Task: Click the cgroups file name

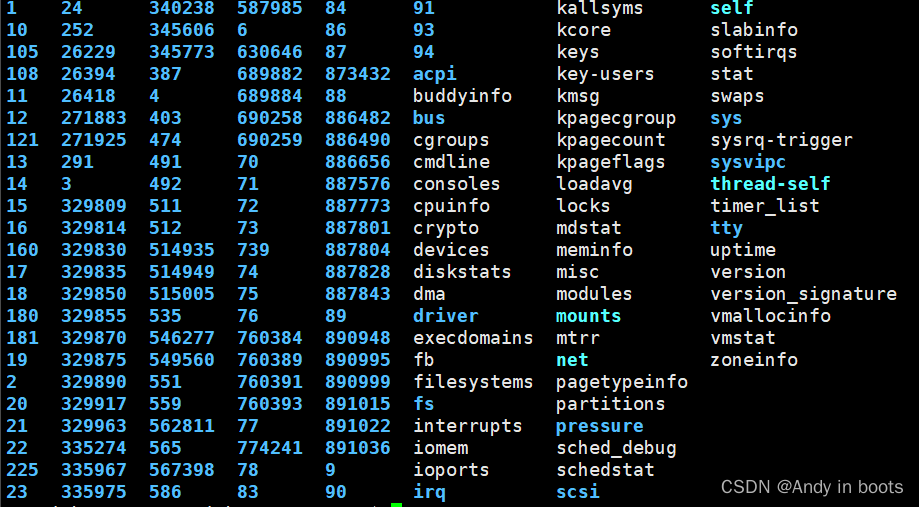Action: tap(451, 140)
